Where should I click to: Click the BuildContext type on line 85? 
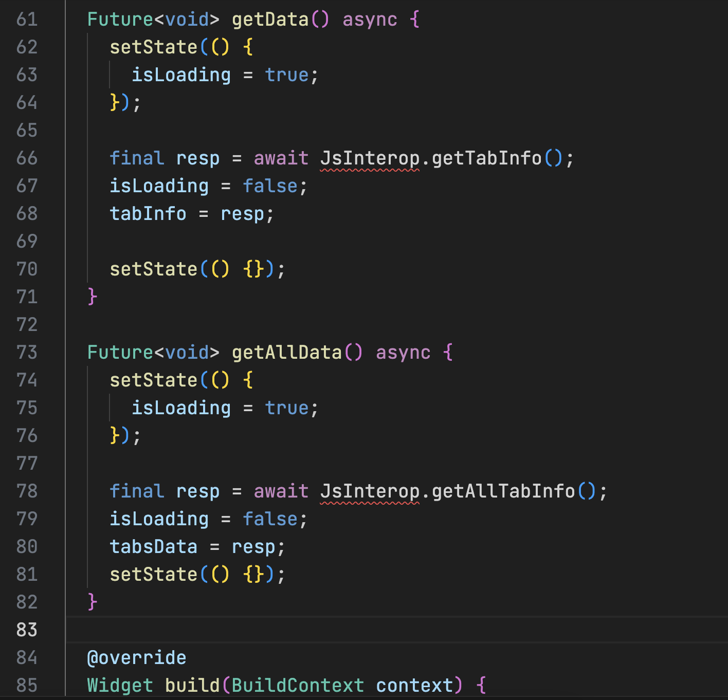point(298,686)
